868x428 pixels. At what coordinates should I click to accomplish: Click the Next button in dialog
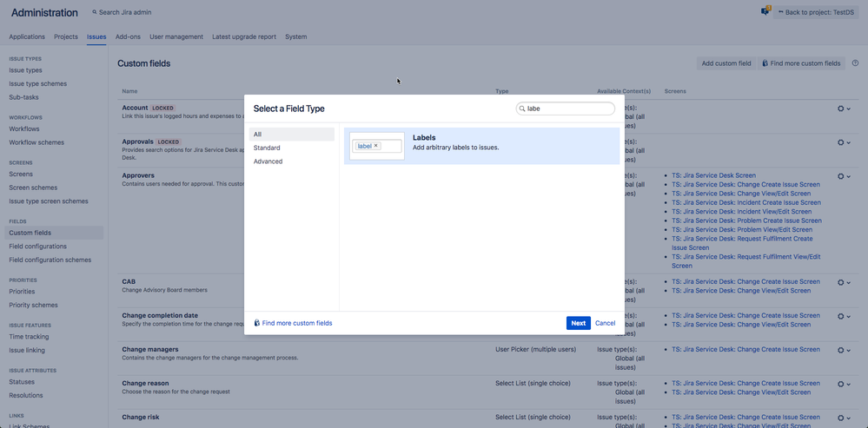[x=579, y=323]
